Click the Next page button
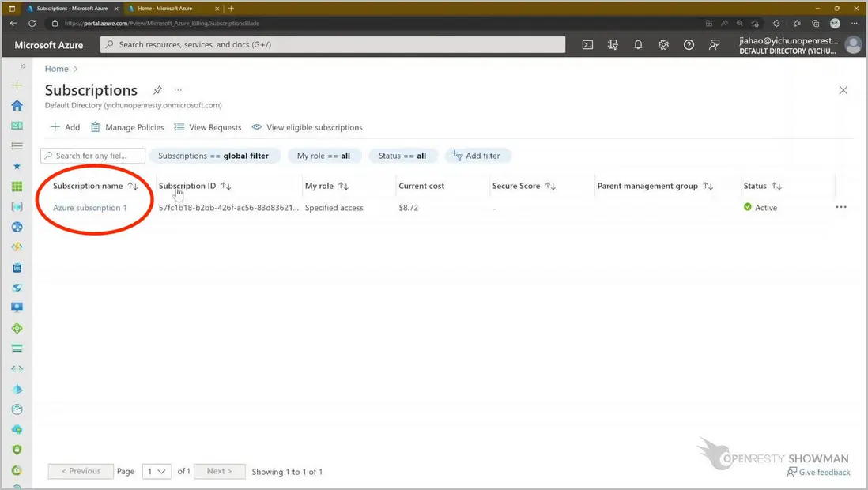The height and width of the screenshot is (490, 868). click(x=219, y=471)
